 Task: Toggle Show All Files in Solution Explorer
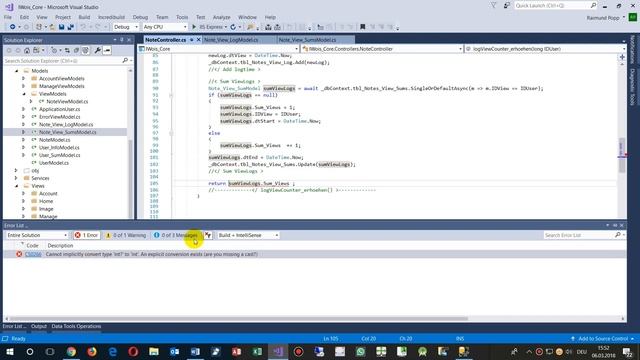coord(85,50)
